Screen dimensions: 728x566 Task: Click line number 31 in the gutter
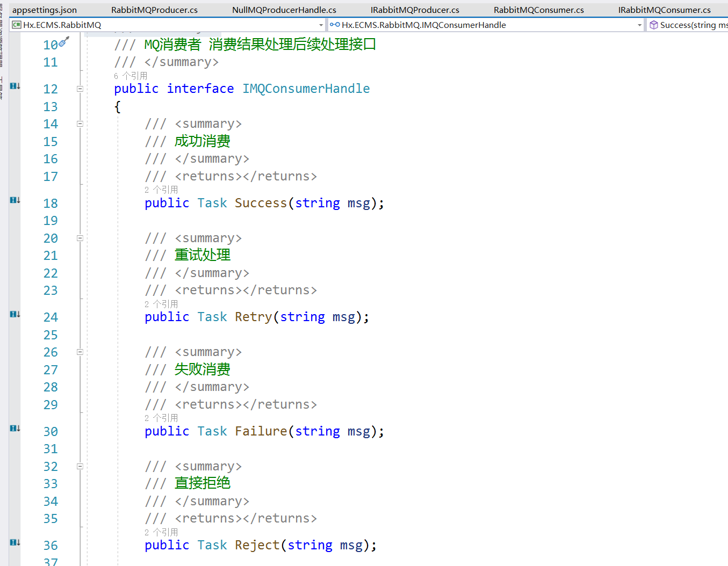[51, 449]
